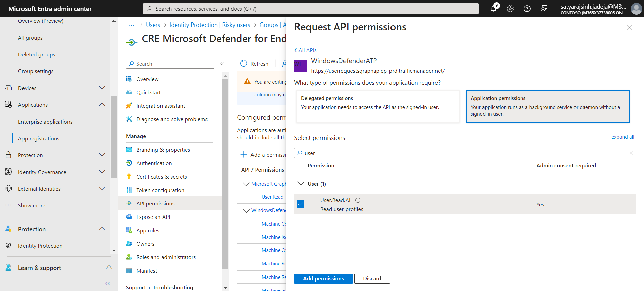Open App registrations in sidebar
The image size is (644, 291).
(x=39, y=138)
